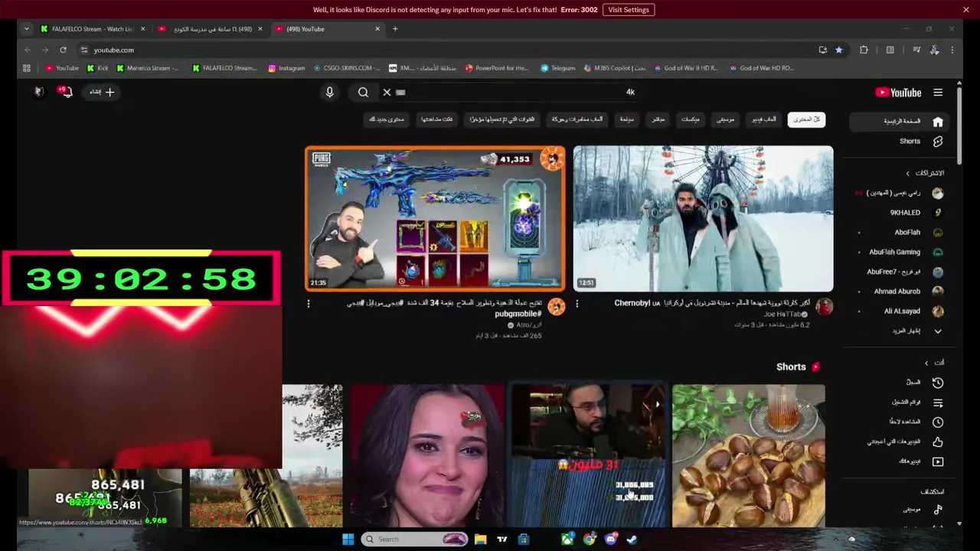Play the PUBG Mobile 41,353 video thumbnail

pyautogui.click(x=435, y=219)
